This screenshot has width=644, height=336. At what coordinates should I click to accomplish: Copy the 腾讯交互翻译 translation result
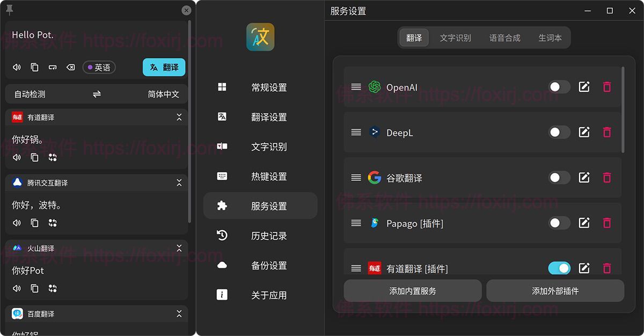tap(34, 223)
